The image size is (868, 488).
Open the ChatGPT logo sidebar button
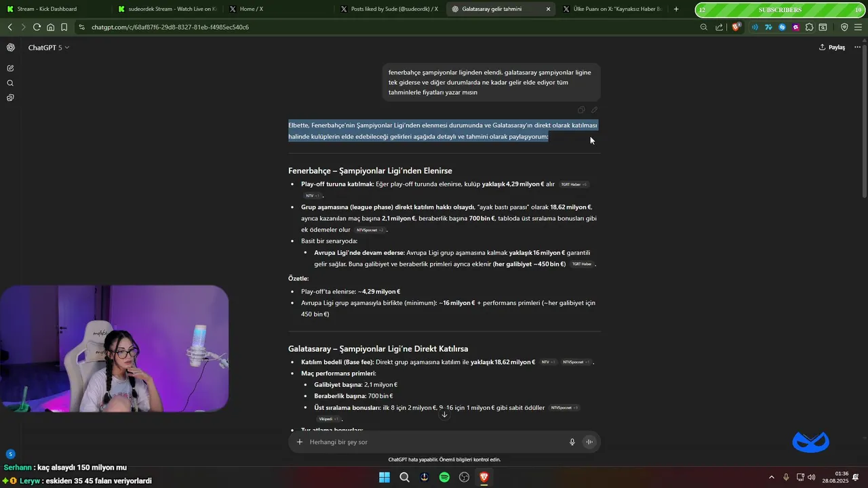pos(10,47)
